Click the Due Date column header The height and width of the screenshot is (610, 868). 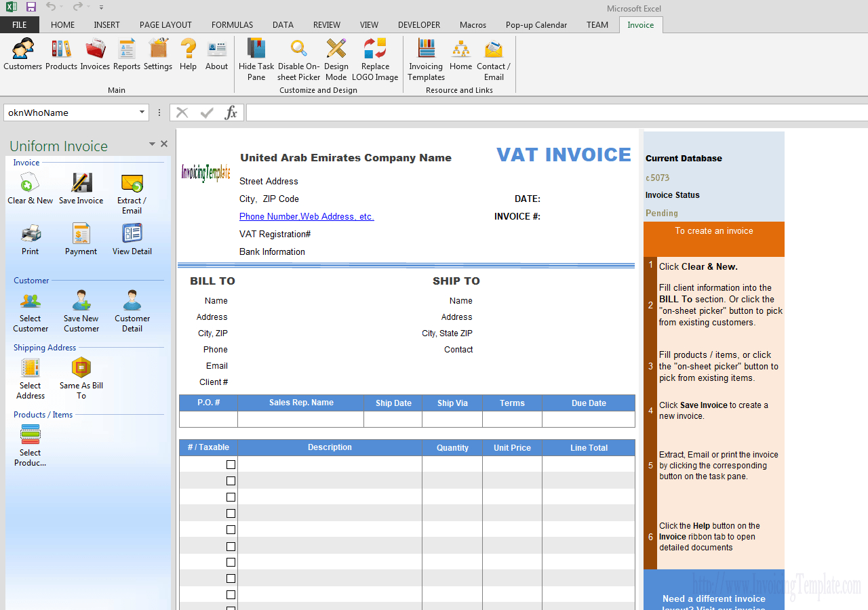click(589, 403)
